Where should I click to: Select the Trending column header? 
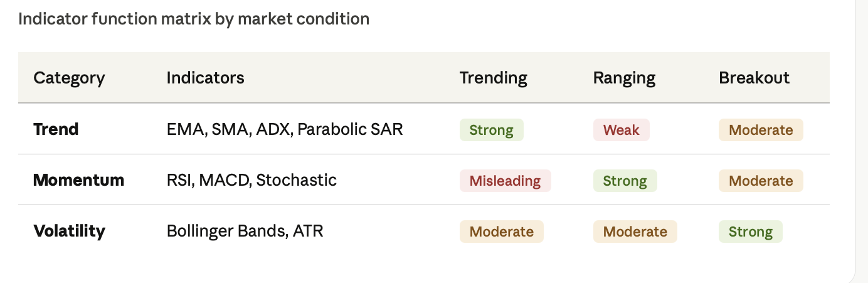(493, 78)
